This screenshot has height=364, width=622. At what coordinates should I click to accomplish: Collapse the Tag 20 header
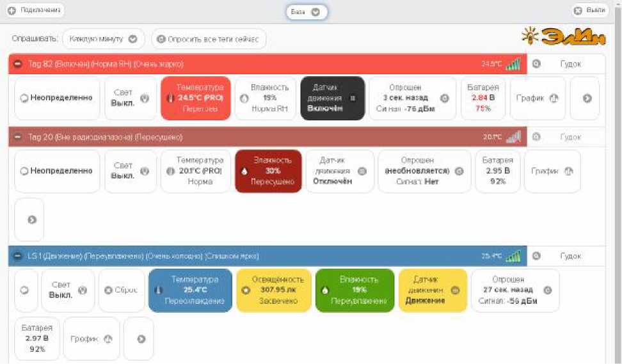[x=18, y=137]
